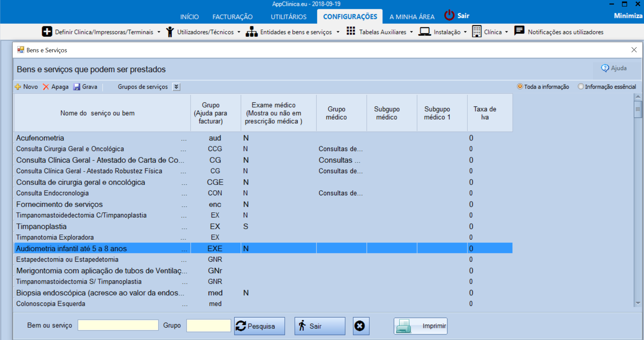This screenshot has height=340, width=644.
Task: Click the Ajuda help icon
Action: pos(605,68)
